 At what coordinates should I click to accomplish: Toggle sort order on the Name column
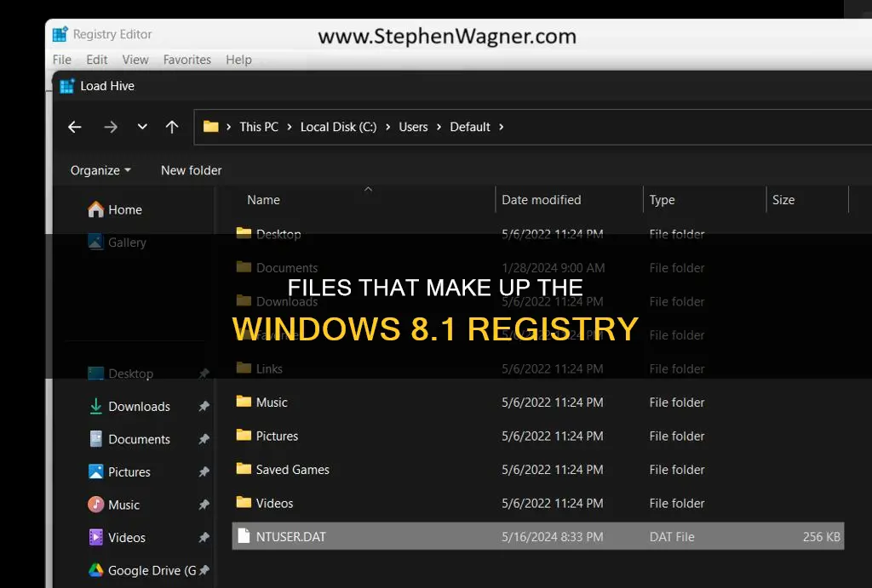tap(263, 199)
